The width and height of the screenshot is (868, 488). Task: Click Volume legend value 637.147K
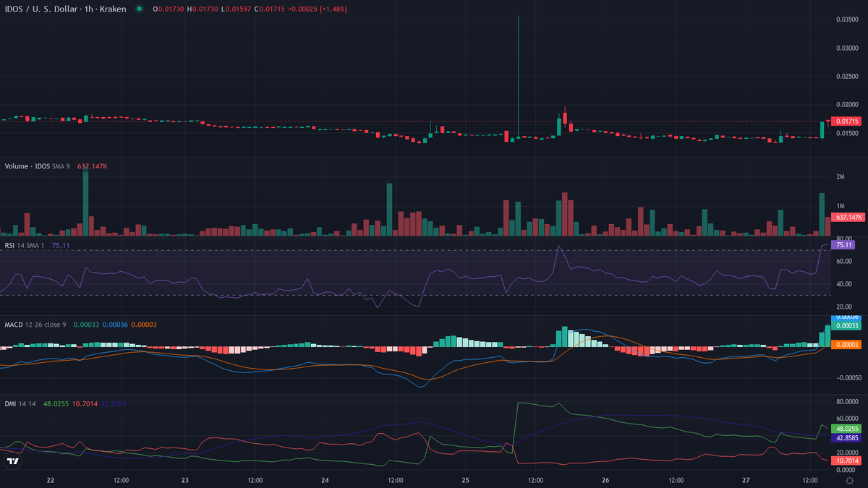click(93, 166)
